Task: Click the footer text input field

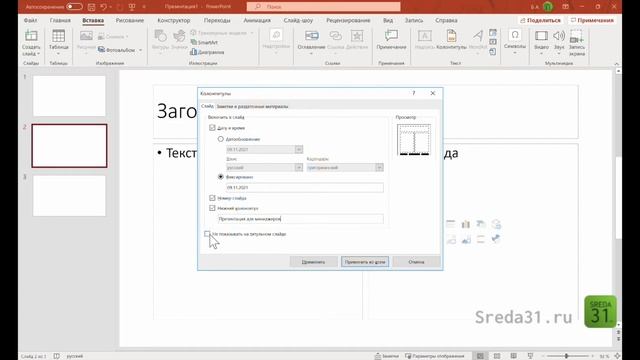Action: pos(300,219)
